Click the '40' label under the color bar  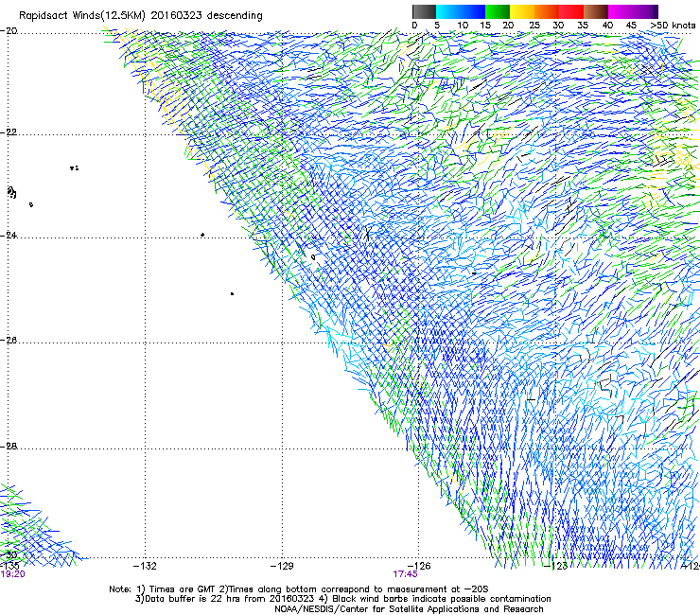pos(607,26)
